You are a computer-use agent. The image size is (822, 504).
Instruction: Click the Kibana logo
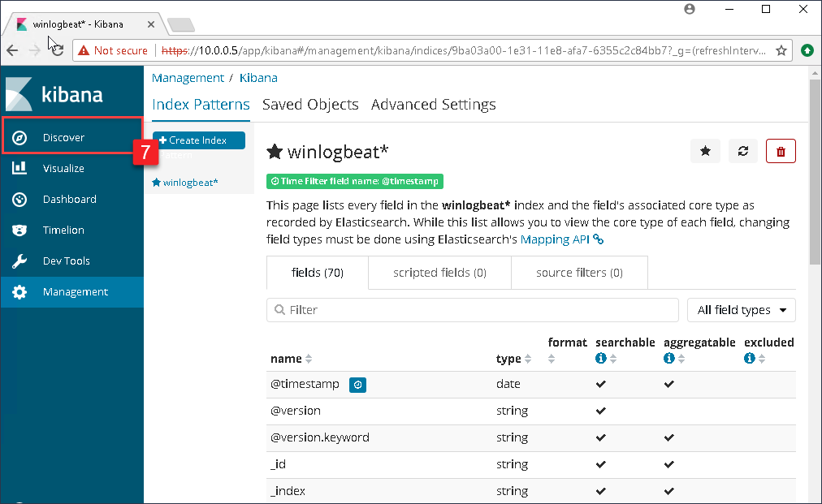coord(54,94)
